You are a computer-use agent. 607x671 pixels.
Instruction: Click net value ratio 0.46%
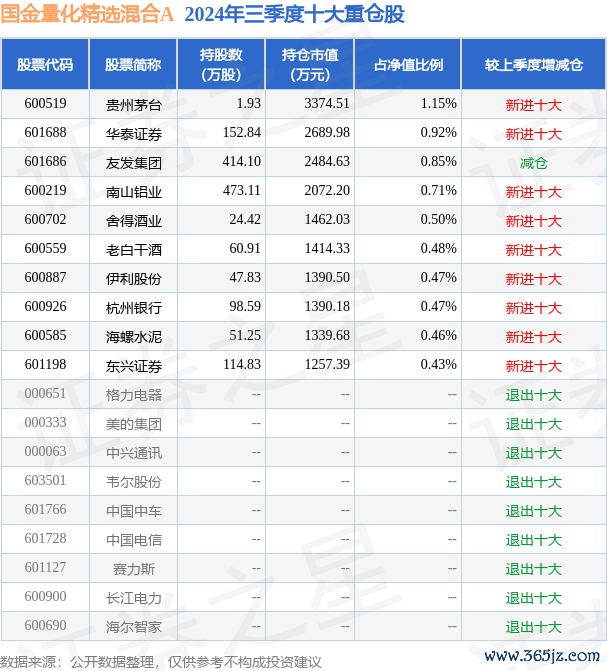pyautogui.click(x=438, y=336)
